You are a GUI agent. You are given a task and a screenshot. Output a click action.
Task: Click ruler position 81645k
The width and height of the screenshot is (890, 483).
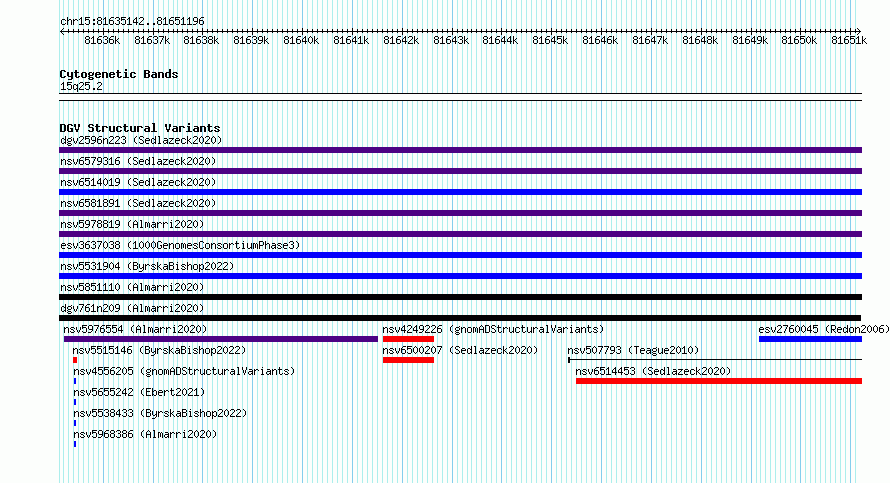tap(550, 40)
